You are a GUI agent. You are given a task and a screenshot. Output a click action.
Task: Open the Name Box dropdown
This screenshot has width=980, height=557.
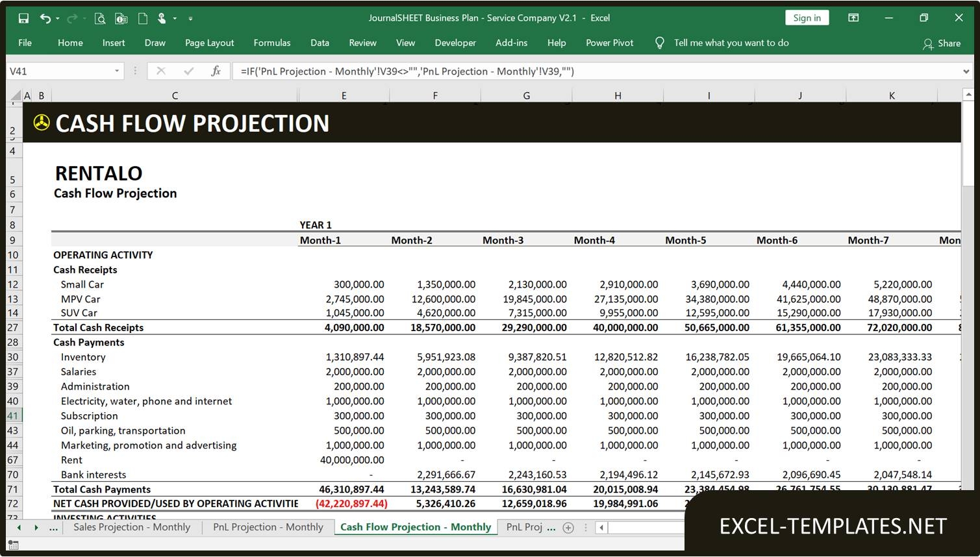click(117, 71)
